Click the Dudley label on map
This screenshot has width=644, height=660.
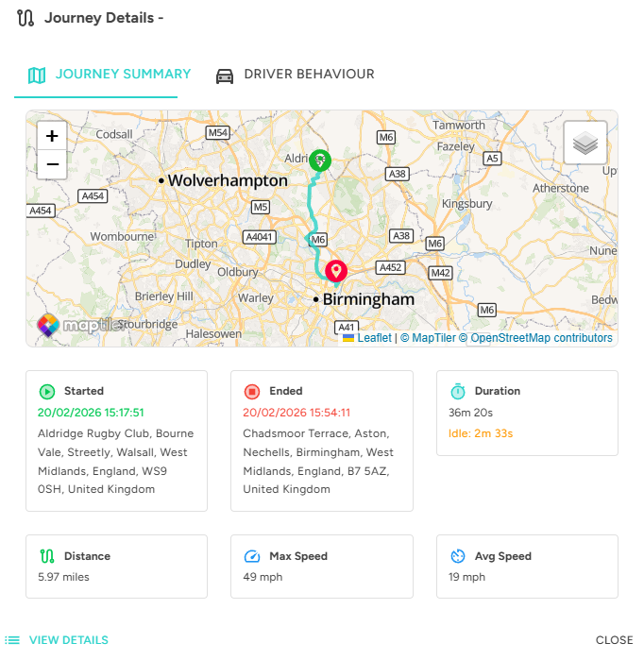(x=193, y=264)
